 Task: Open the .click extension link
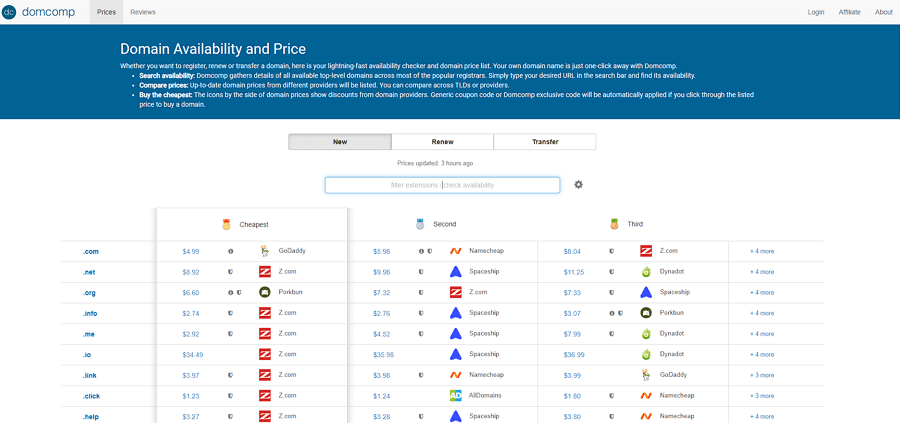pyautogui.click(x=91, y=396)
